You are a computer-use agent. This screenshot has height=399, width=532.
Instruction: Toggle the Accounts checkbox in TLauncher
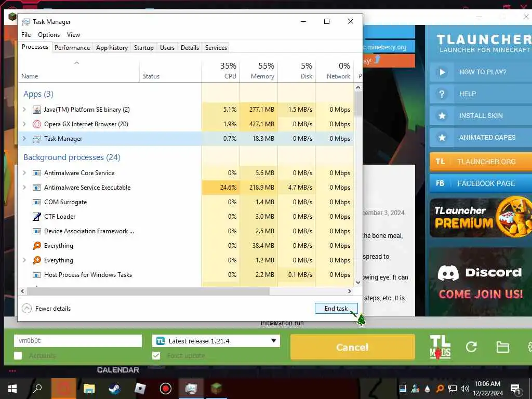click(x=18, y=355)
